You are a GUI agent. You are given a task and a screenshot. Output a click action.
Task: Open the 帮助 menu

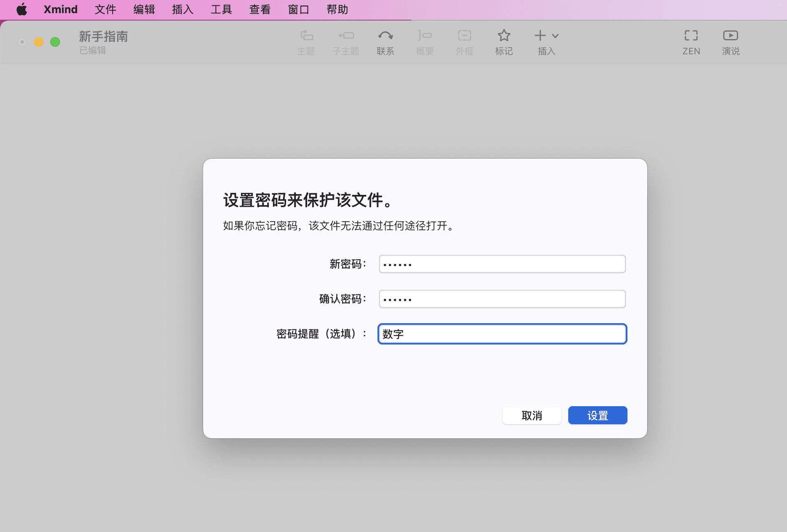(x=337, y=9)
